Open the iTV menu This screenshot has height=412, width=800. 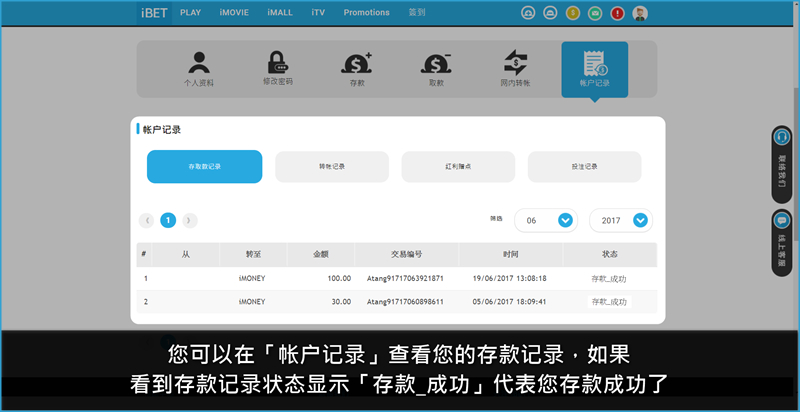coord(318,13)
